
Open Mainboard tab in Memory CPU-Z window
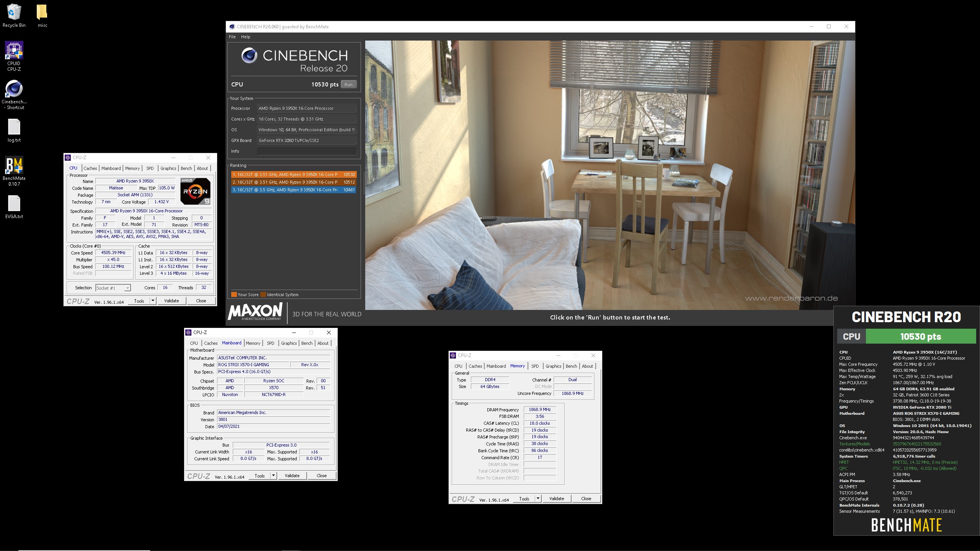tap(496, 366)
